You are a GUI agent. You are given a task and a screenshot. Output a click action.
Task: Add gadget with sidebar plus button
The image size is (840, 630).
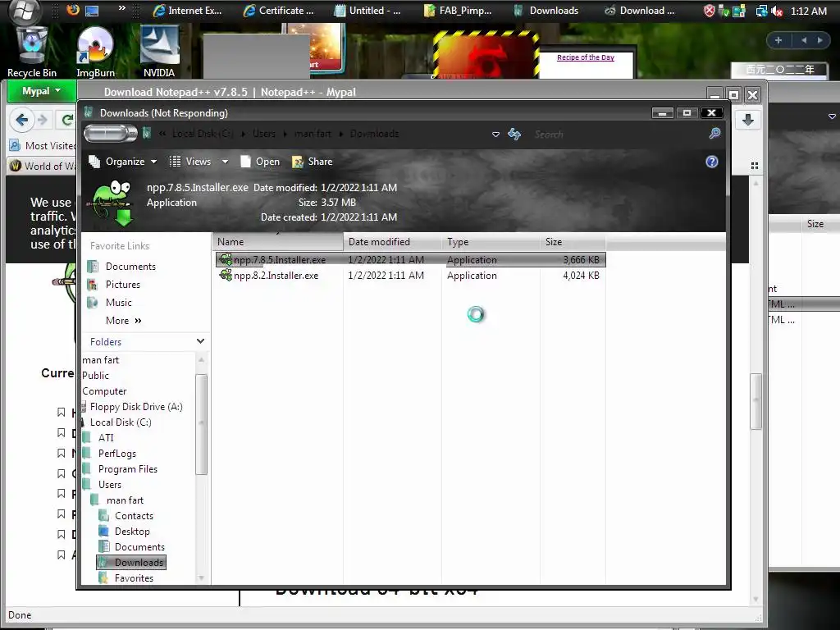pyautogui.click(x=778, y=40)
